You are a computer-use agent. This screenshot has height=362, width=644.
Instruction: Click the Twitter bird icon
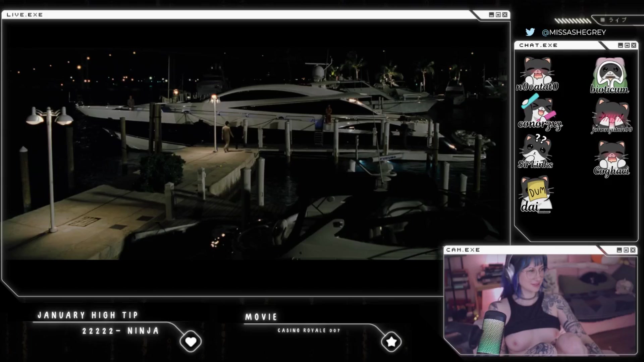pyautogui.click(x=530, y=32)
